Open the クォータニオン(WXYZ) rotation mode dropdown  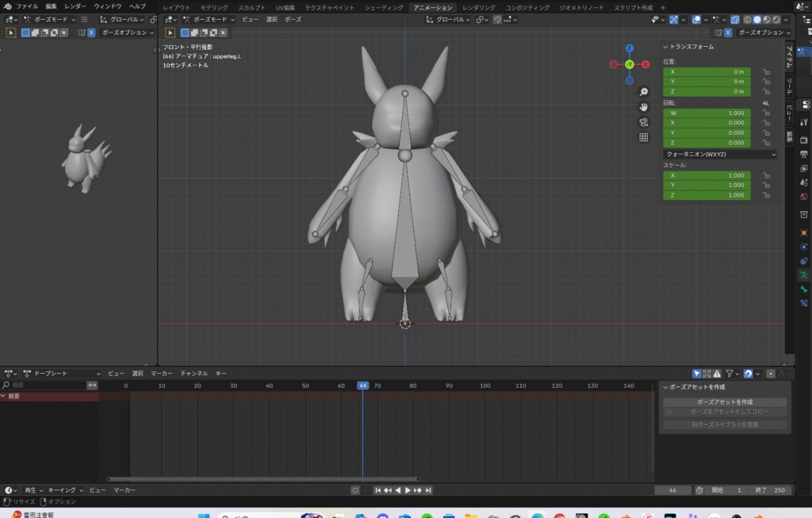click(x=720, y=155)
